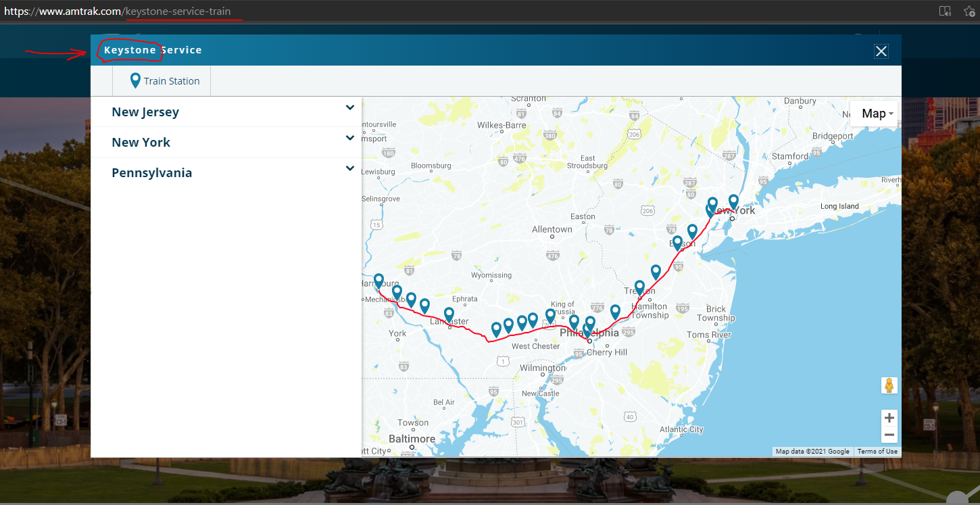The width and height of the screenshot is (980, 505).
Task: Click the browser address bar URL
Action: click(118, 11)
